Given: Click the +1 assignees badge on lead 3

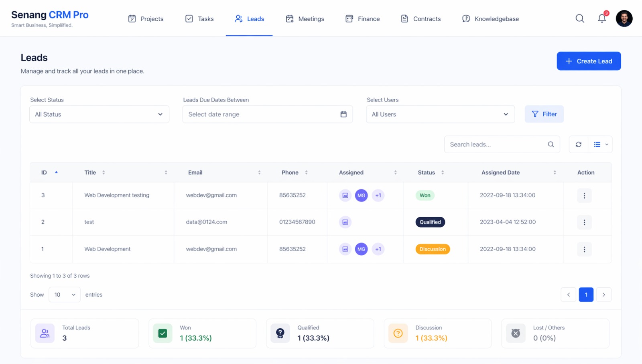Looking at the screenshot, I should [x=378, y=195].
